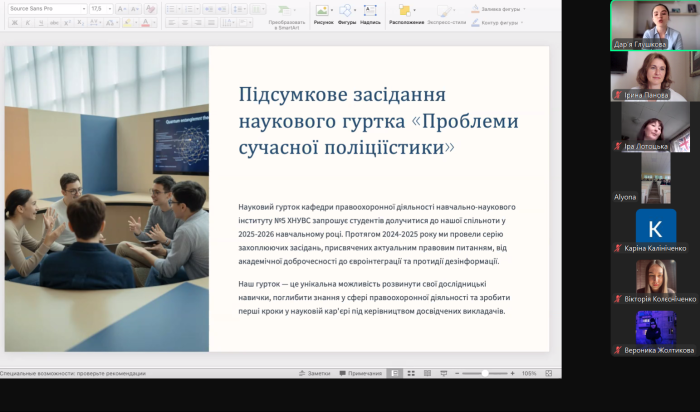The width and height of the screenshot is (700, 412).
Task: Open the Source Sans Pro font dropdown
Action: [82, 8]
